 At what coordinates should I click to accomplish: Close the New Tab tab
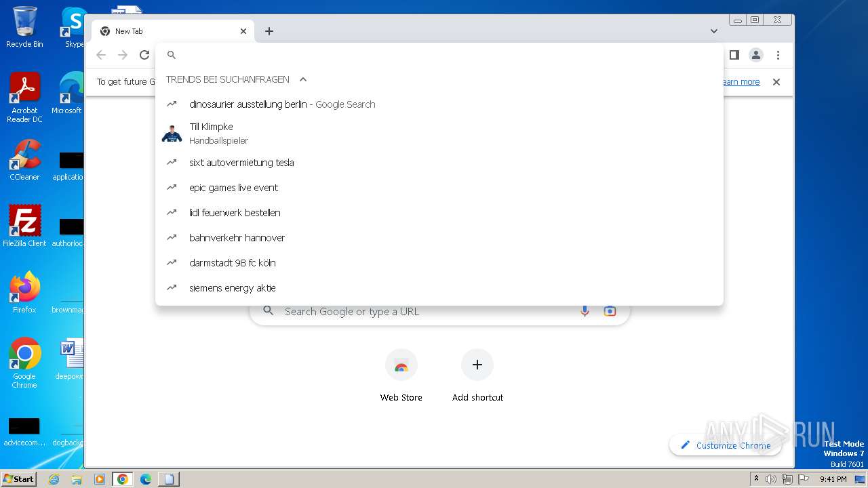[x=243, y=31]
